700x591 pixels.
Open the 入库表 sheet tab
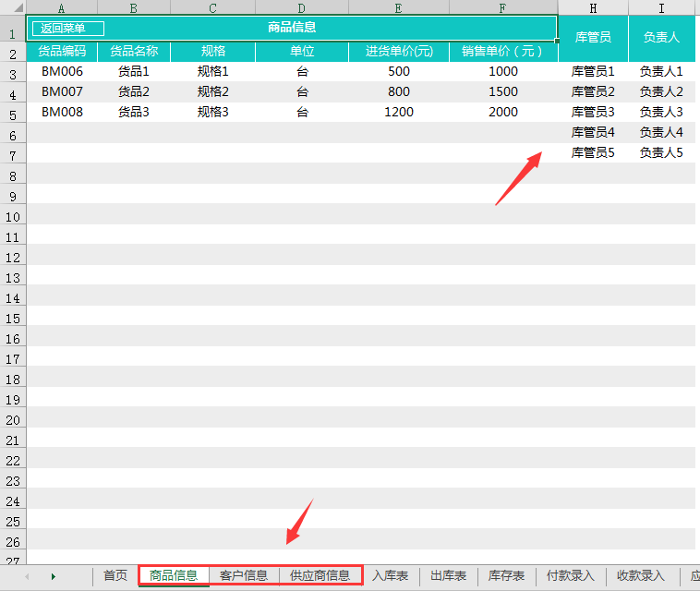(x=391, y=575)
